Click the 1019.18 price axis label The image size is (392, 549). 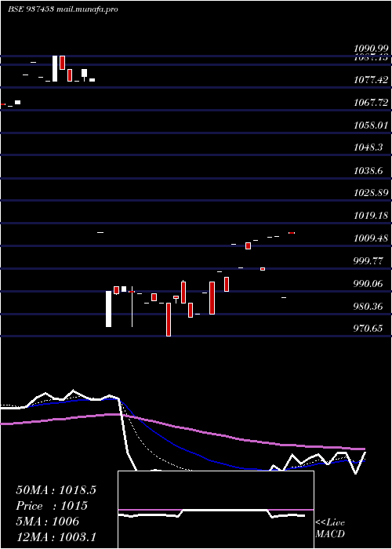pyautogui.click(x=371, y=216)
